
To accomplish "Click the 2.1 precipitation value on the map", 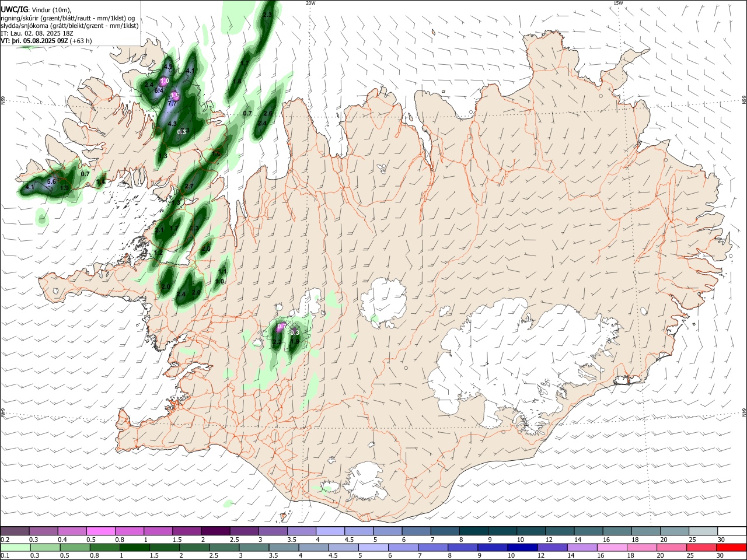I will tap(159, 230).
